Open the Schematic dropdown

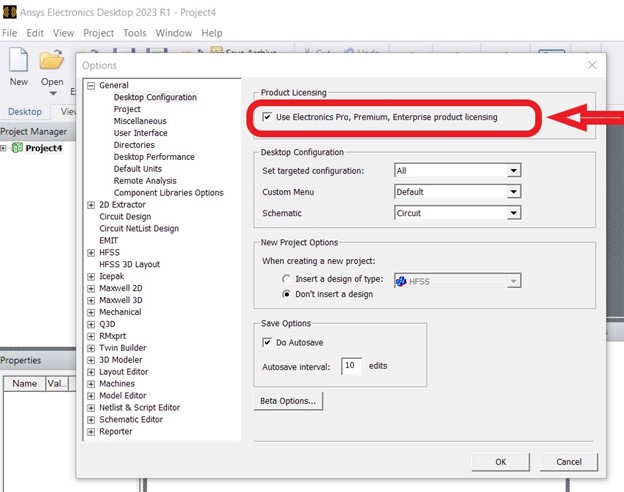(513, 213)
